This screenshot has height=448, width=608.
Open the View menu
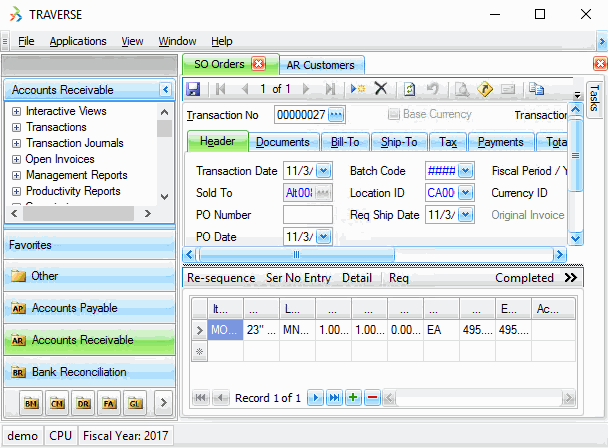pyautogui.click(x=132, y=41)
